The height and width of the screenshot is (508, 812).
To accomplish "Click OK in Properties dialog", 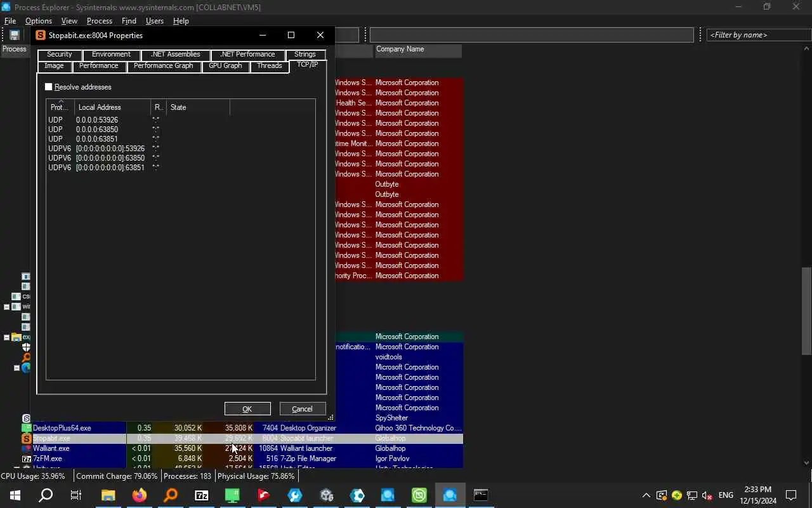I will (x=247, y=409).
